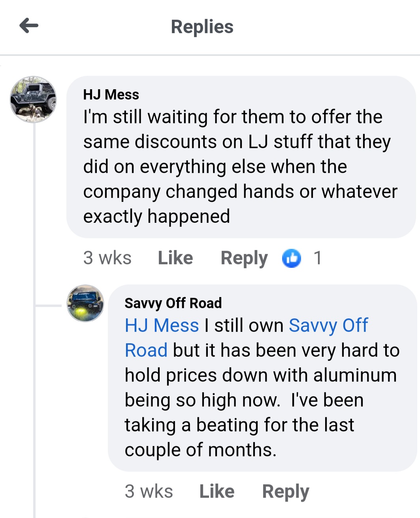
Task: Click the Replies header title
Action: pos(202,27)
